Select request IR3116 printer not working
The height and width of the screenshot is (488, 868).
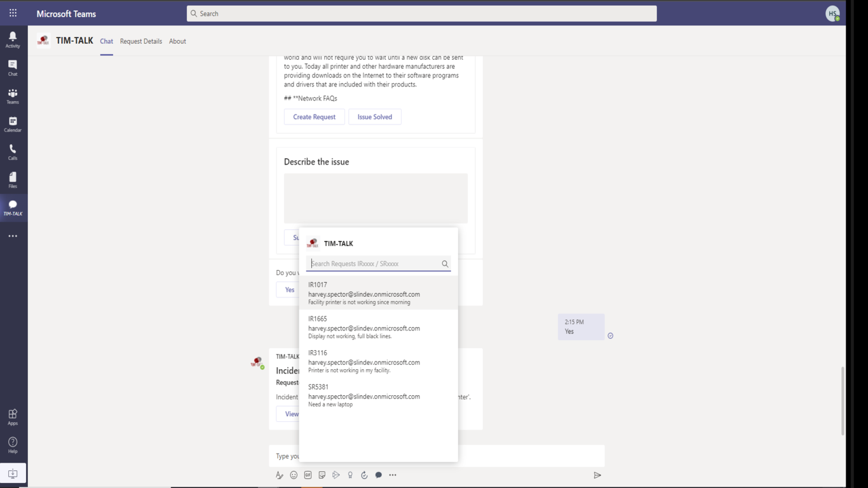click(378, 361)
